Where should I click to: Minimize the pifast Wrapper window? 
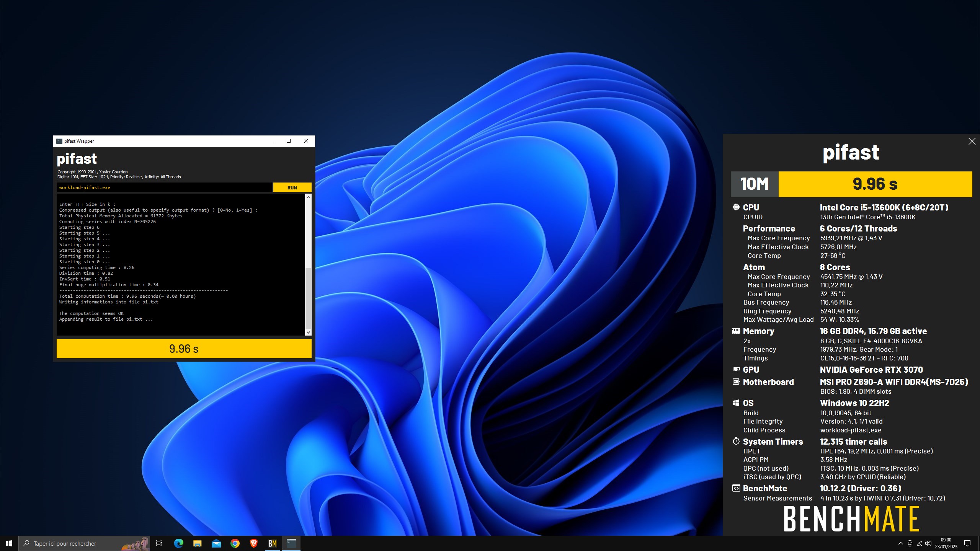(x=271, y=141)
